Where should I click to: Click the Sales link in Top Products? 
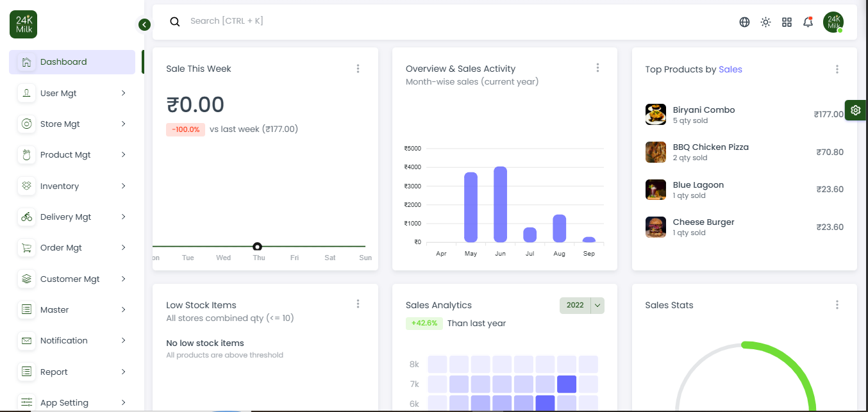pyautogui.click(x=730, y=69)
